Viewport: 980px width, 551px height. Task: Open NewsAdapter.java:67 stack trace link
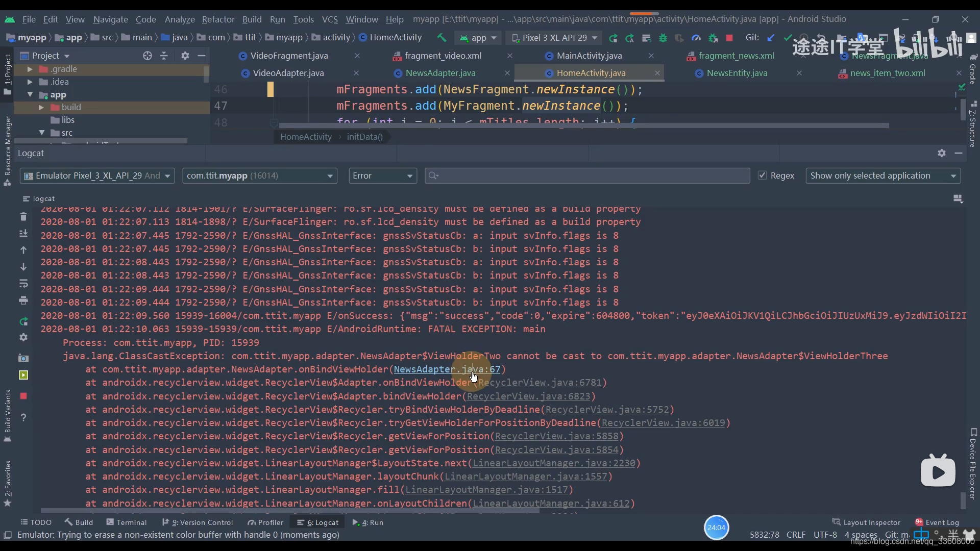[447, 369]
